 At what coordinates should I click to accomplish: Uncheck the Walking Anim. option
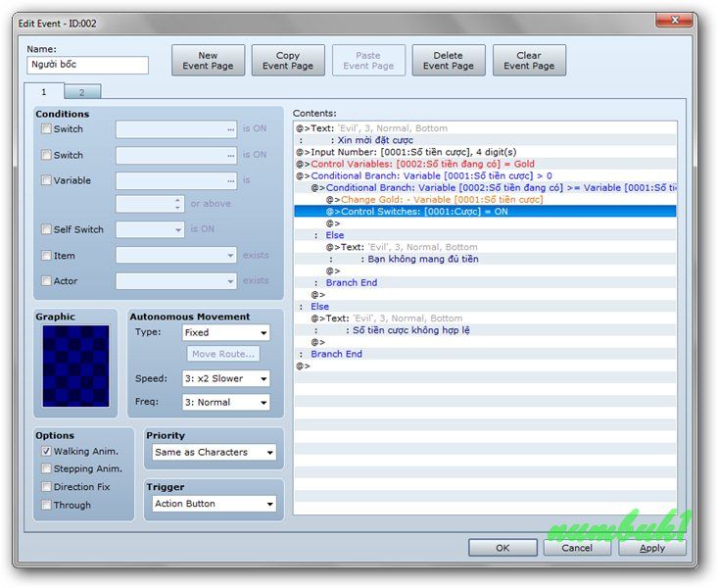[46, 452]
